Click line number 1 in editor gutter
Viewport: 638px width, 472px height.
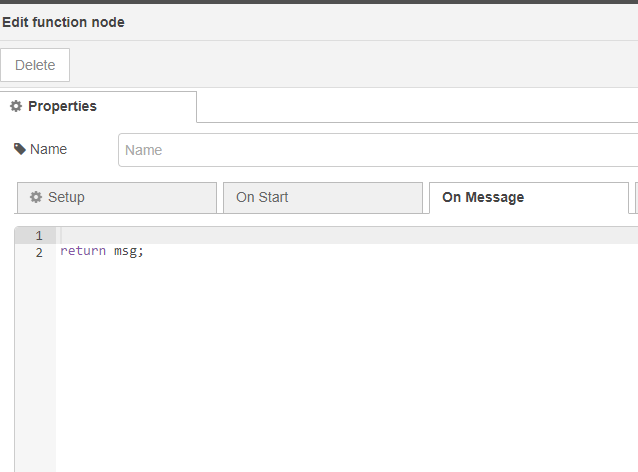pyautogui.click(x=39, y=236)
